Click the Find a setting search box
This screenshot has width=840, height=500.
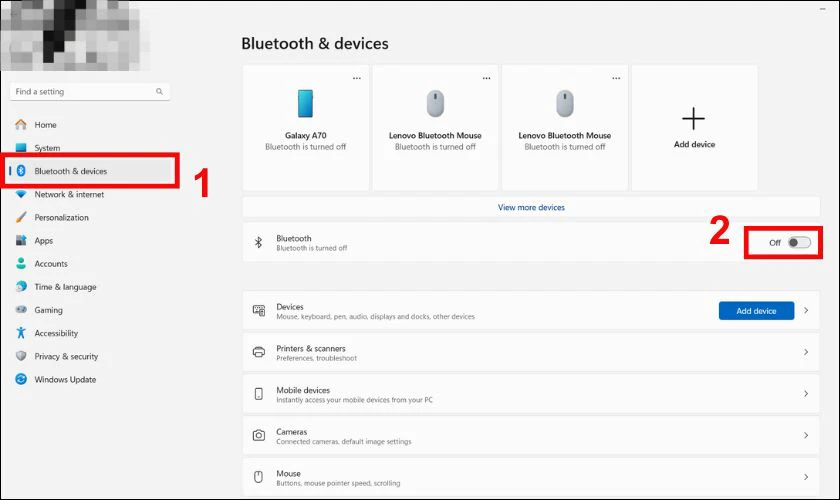coord(90,92)
